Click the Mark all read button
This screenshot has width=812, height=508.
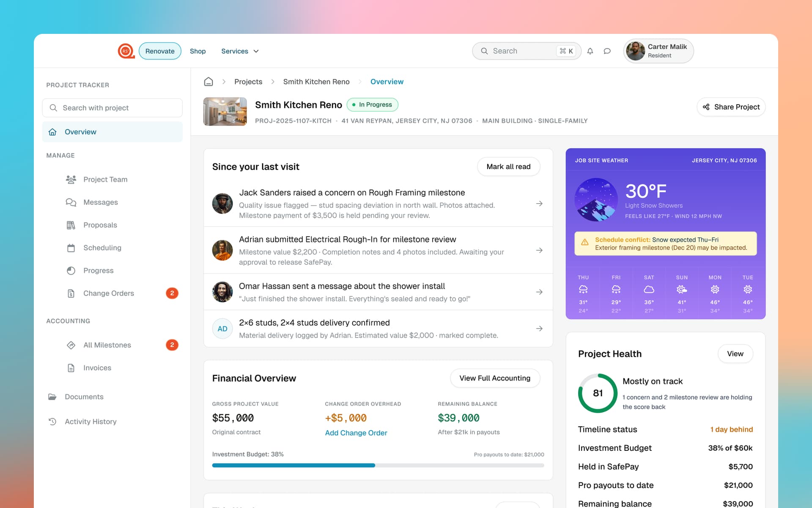(x=508, y=167)
